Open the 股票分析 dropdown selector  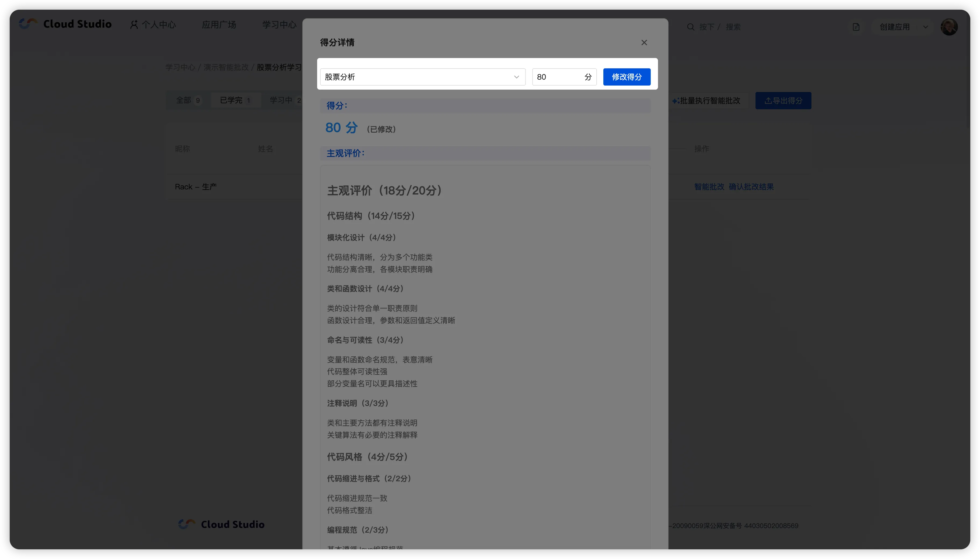[422, 77]
